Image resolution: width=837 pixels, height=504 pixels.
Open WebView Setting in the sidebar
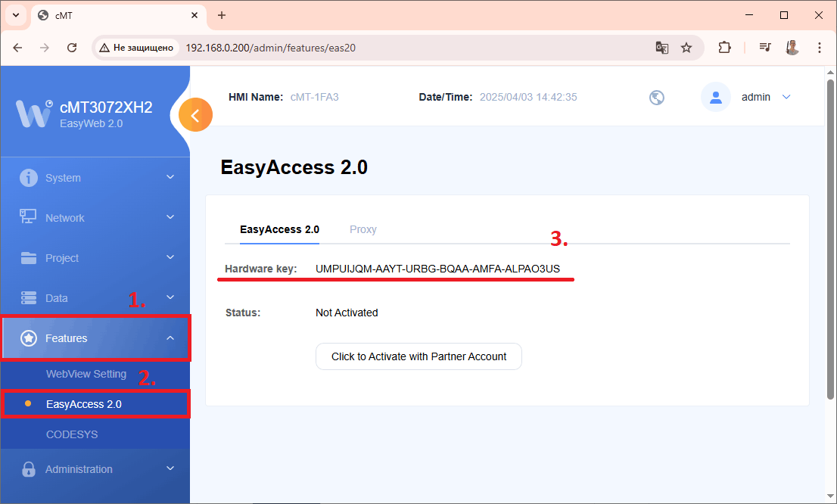[x=86, y=374]
